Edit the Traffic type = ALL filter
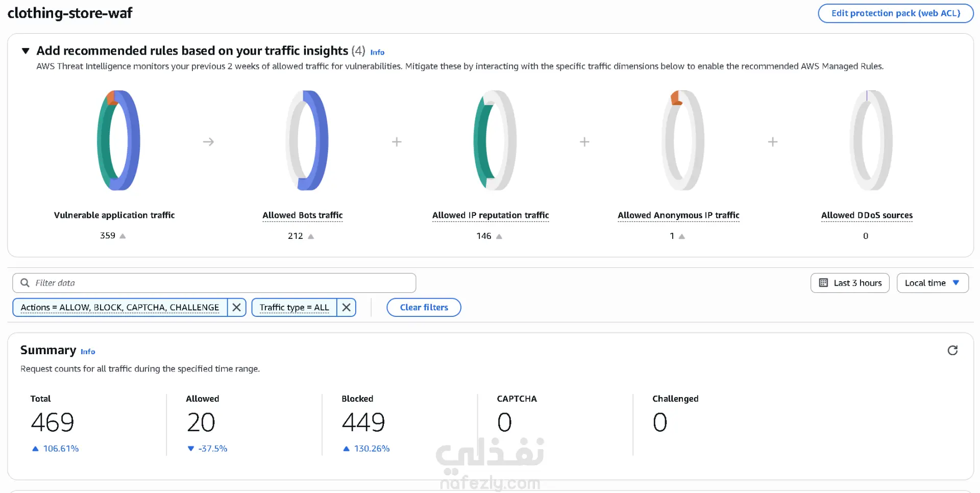This screenshot has width=980, height=493. 294,307
